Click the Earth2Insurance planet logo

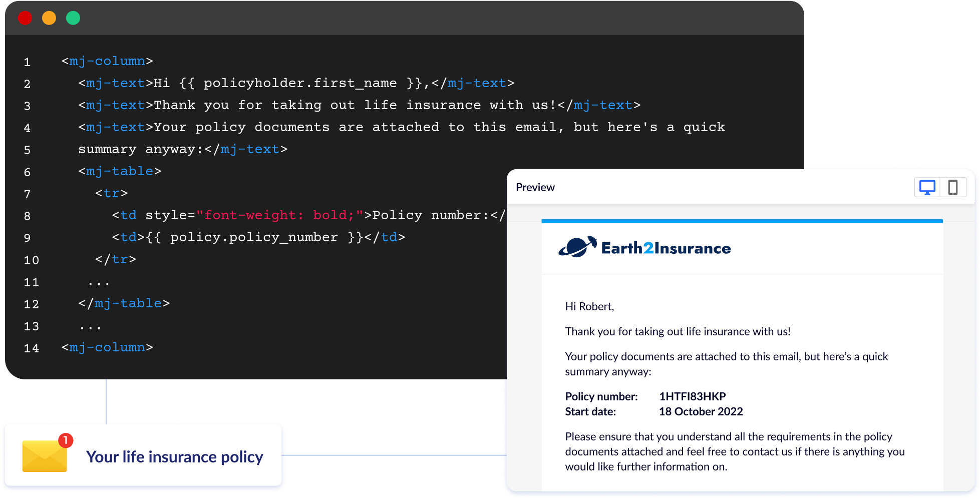[x=579, y=247]
